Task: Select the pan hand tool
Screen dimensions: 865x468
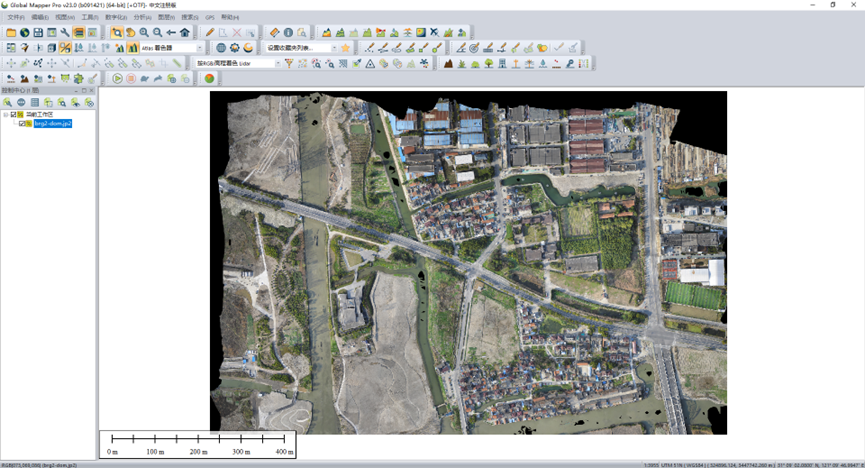Action: pyautogui.click(x=130, y=33)
